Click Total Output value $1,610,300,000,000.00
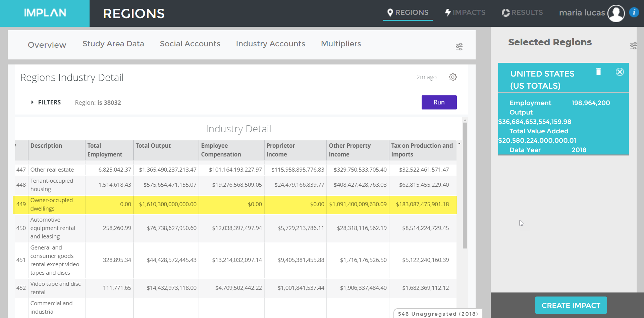644x318 pixels. [168, 204]
